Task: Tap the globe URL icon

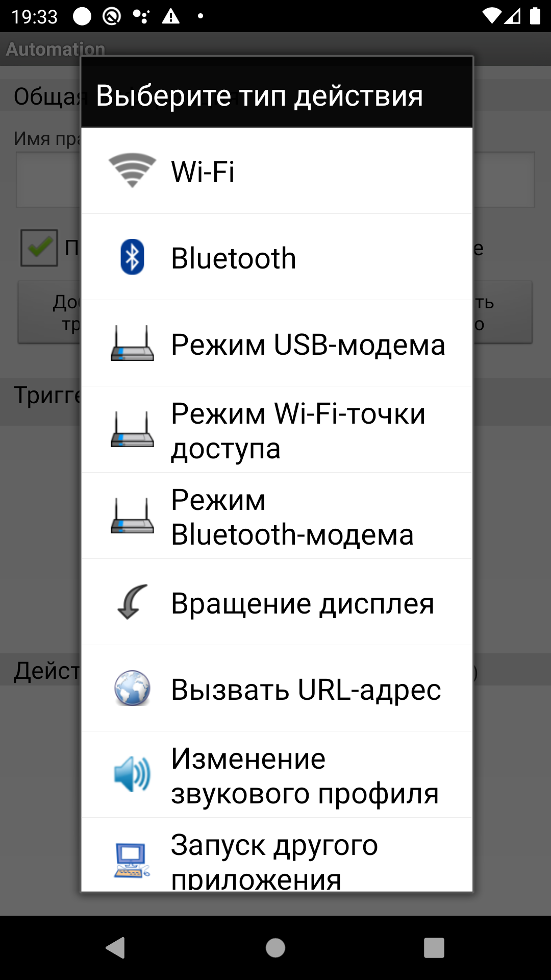Action: pos(132,689)
